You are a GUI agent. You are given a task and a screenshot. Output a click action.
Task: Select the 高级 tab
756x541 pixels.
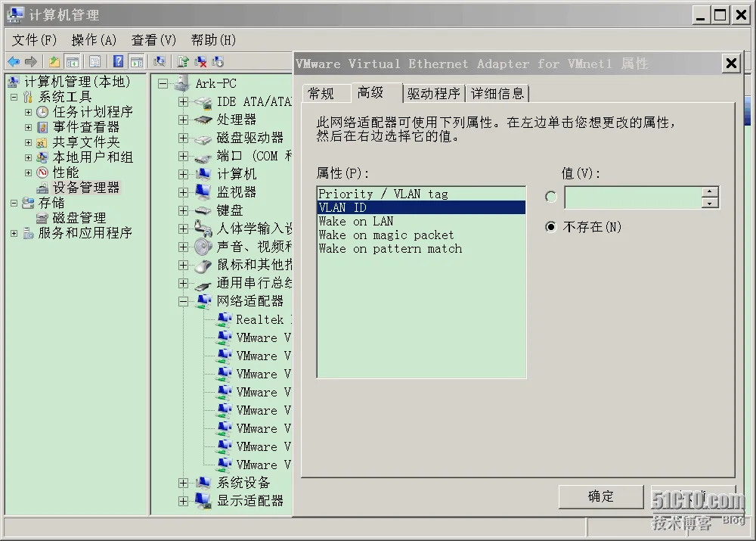point(376,92)
